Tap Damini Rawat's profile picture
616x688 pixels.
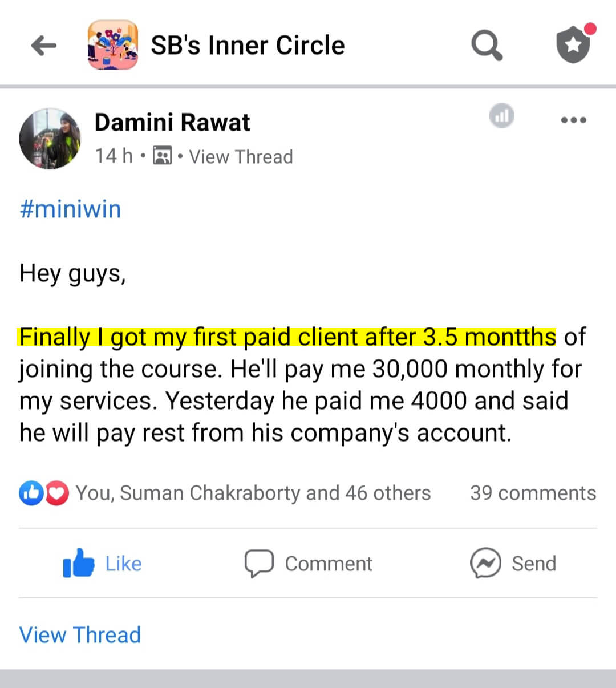coord(50,139)
